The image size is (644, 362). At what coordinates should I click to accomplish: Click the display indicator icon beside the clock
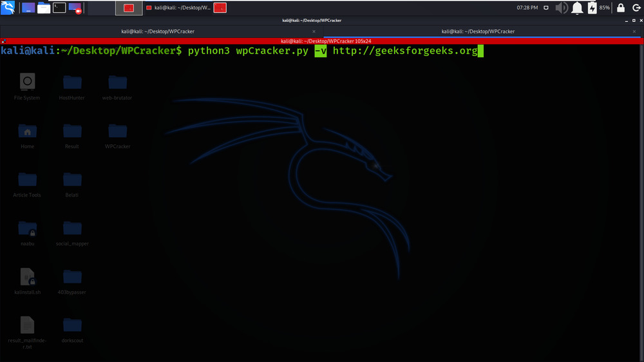coord(546,7)
